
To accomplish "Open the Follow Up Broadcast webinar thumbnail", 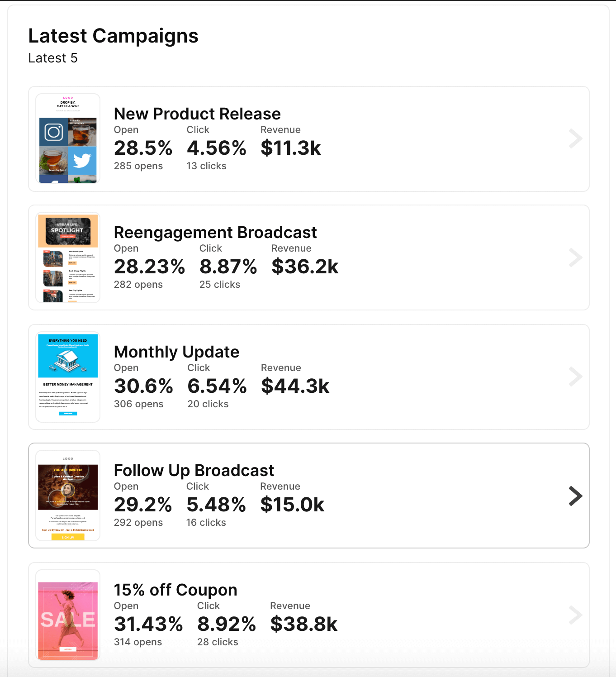I will (x=68, y=496).
